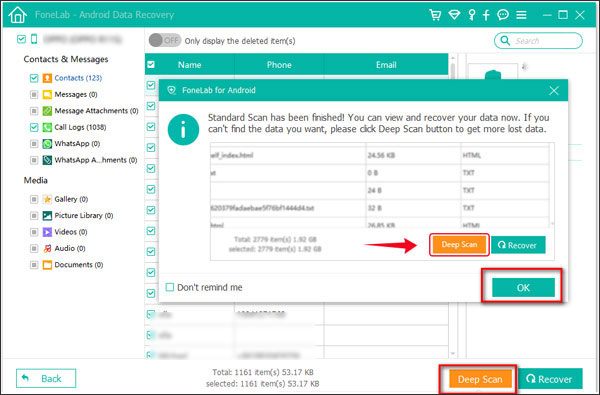Image resolution: width=600 pixels, height=395 pixels.
Task: Check the Audio (0) checkbox
Action: 34,249
